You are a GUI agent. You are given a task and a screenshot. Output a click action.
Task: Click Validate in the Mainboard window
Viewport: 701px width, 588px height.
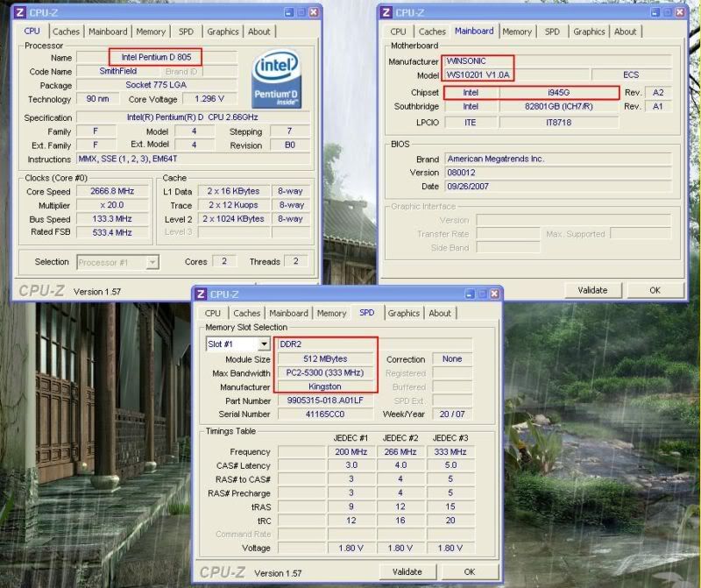(592, 290)
